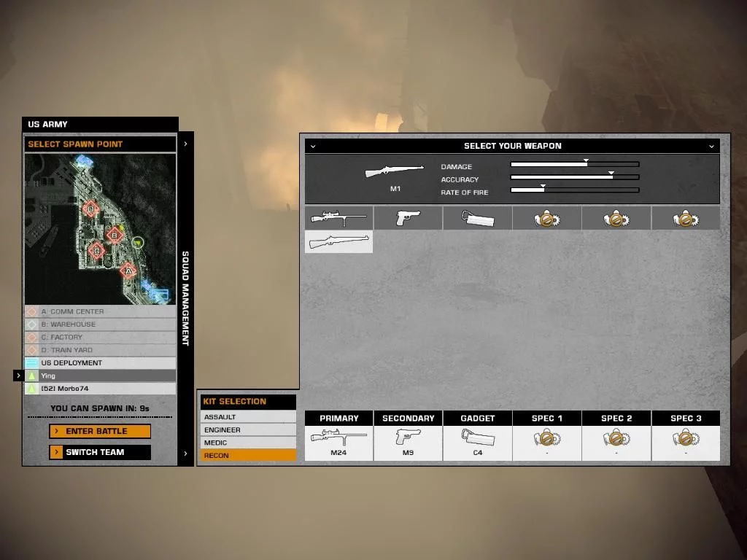Screen dimensions: 747x560
Task: Click flag A marker on minimap
Action: pos(128,271)
